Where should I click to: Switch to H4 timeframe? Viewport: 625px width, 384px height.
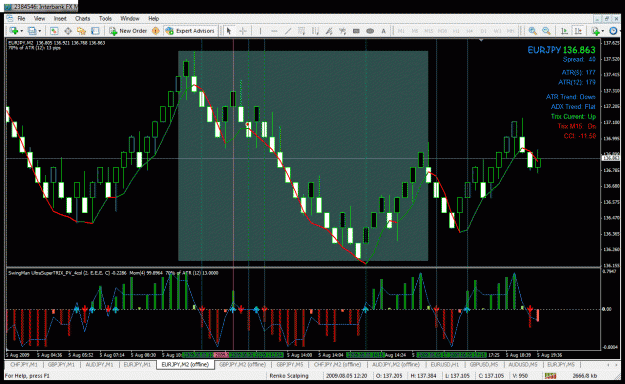tap(470, 31)
